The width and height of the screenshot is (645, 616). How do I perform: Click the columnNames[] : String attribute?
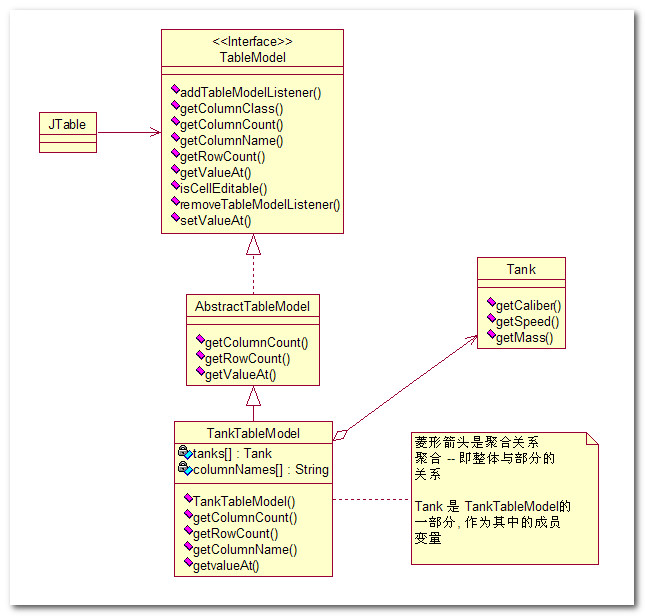click(261, 470)
